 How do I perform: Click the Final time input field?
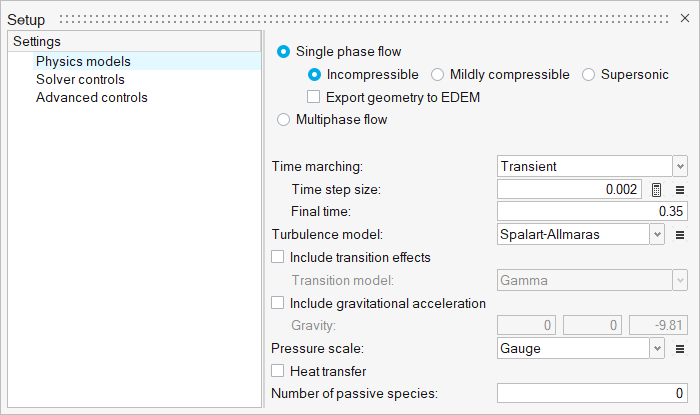point(592,212)
